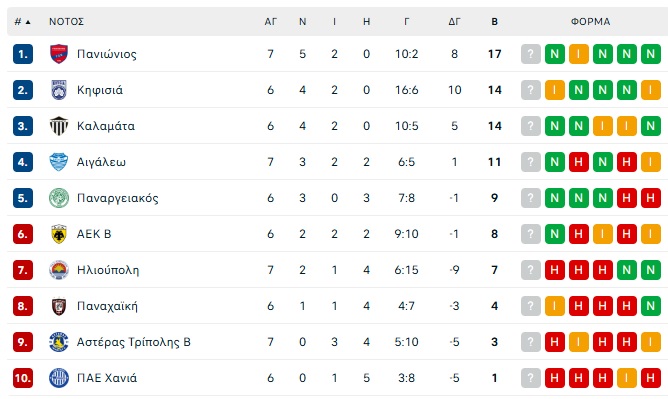Select the Αιγάλεω team badge

(59, 162)
